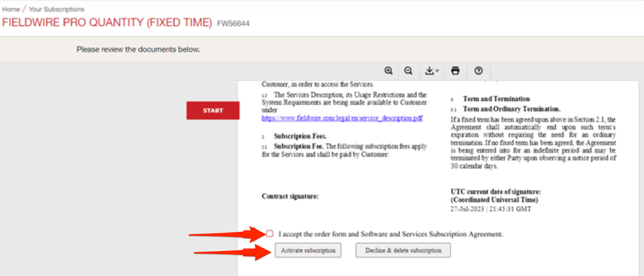644x276 pixels.
Task: Open the download options dropdown
Action: (432, 71)
